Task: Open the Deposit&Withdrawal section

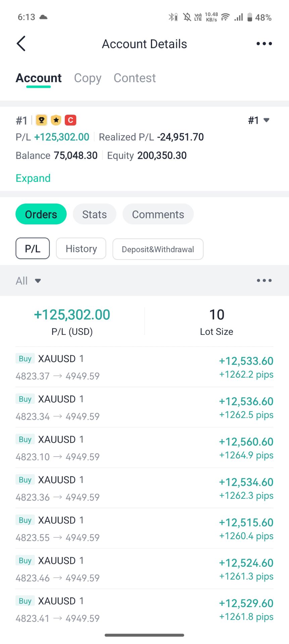Action: pyautogui.click(x=158, y=249)
